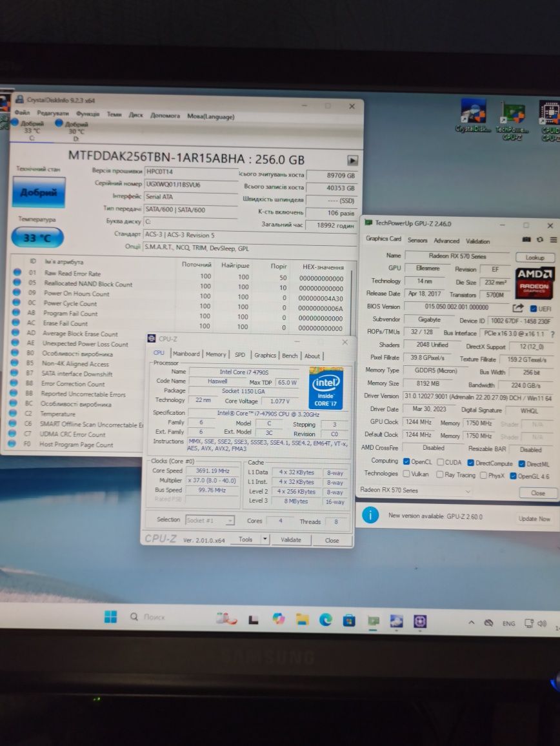Click the Reallocated NAND Block Count row
Viewport: 560px width, 746px height.
(181, 285)
